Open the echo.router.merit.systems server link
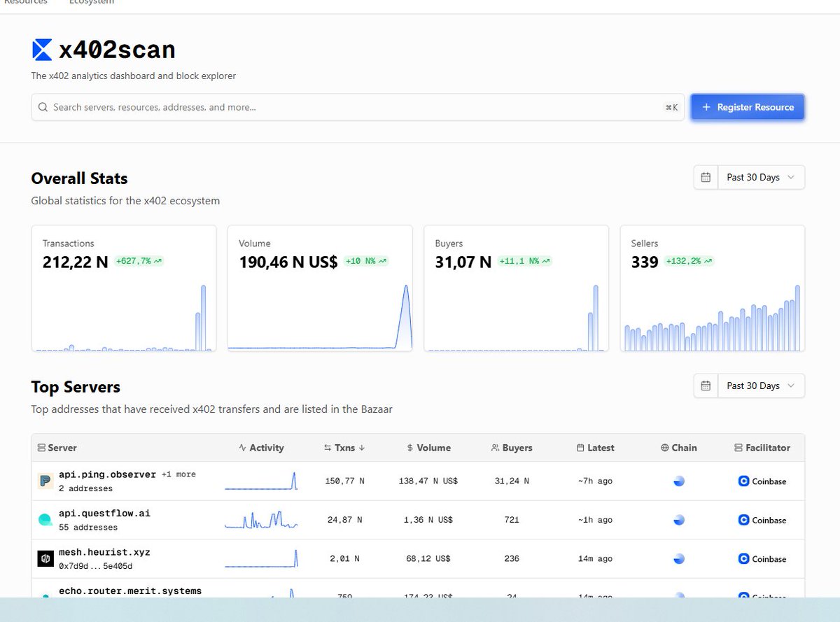 [x=130, y=591]
